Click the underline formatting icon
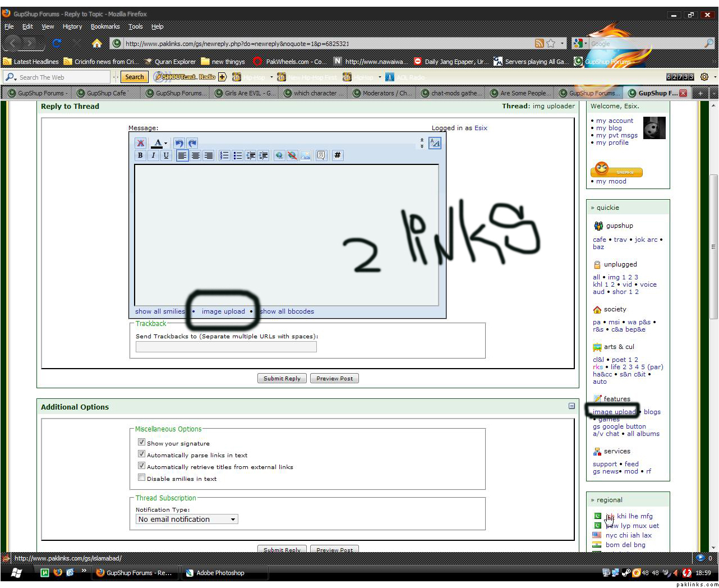This screenshot has height=588, width=719. pos(166,156)
